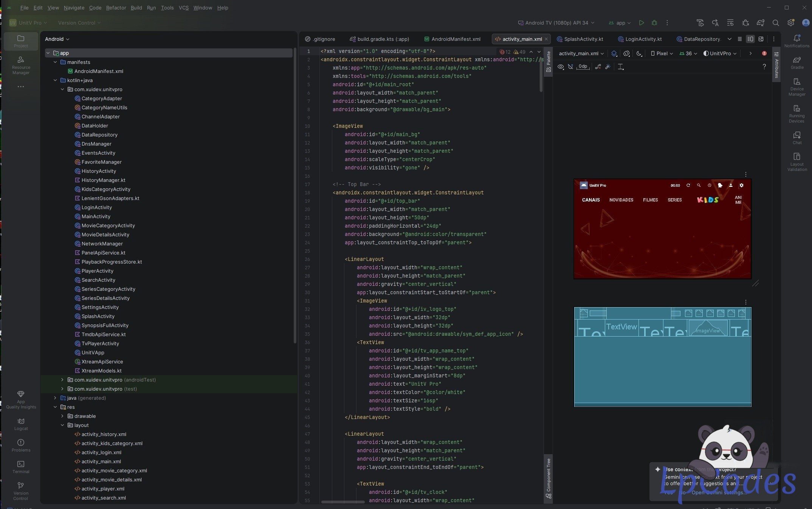Viewport: 812px width, 509px height.
Task: Toggle night mode moon icon
Action: coord(639,53)
